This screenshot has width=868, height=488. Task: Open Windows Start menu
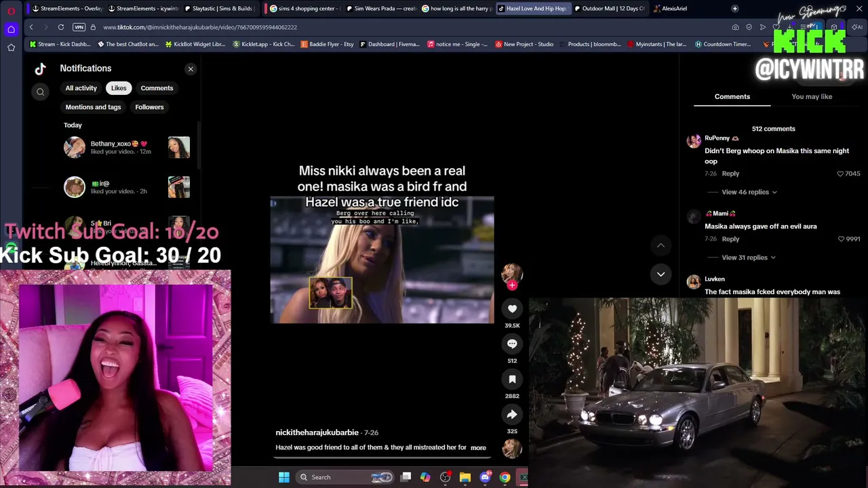pyautogui.click(x=284, y=477)
